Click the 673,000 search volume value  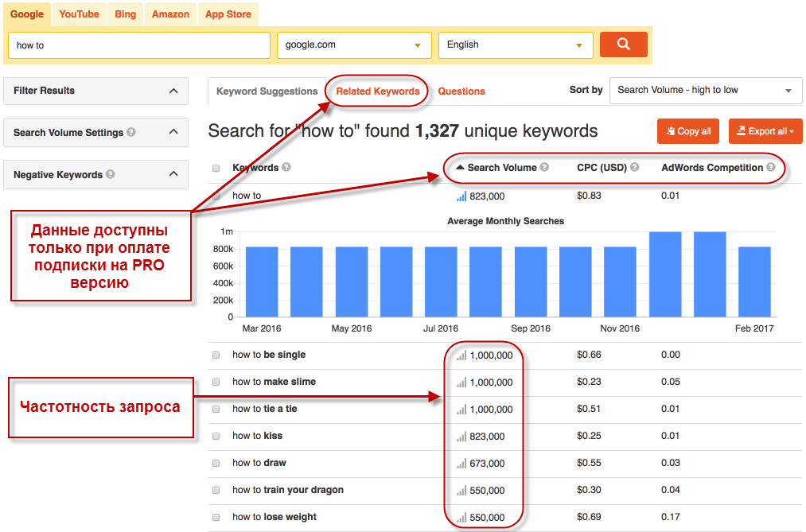tap(487, 463)
